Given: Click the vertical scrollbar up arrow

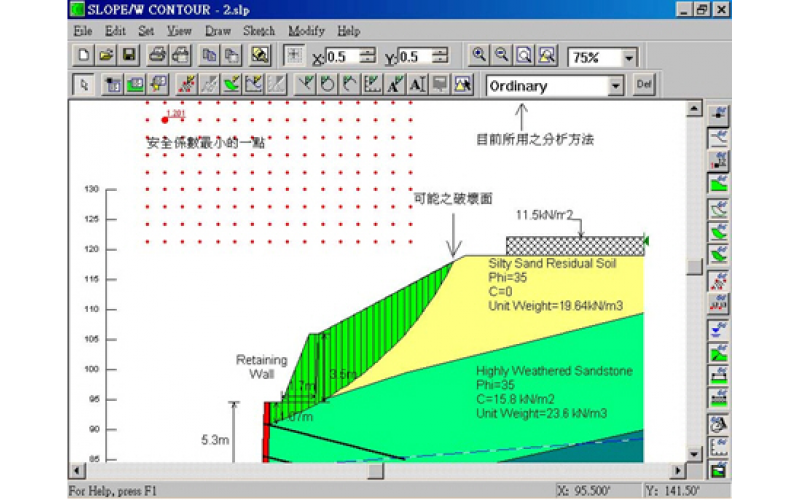Looking at the screenshot, I should point(694,108).
